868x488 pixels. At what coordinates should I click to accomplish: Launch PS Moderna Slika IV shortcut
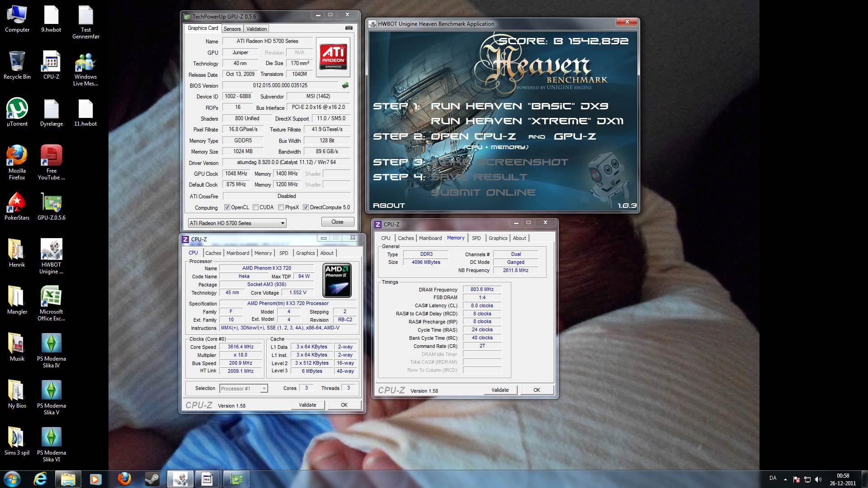click(x=51, y=351)
